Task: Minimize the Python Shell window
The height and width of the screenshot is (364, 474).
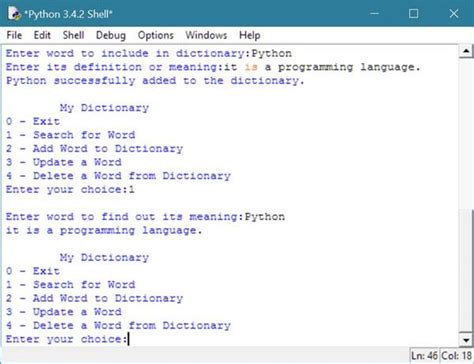Action: [x=374, y=14]
